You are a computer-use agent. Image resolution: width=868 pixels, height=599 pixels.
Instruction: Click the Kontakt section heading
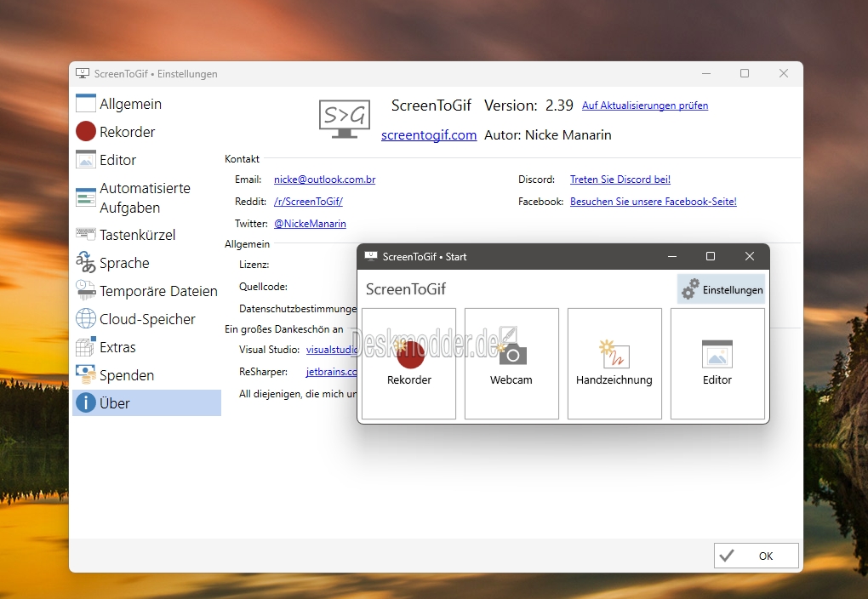click(x=242, y=159)
